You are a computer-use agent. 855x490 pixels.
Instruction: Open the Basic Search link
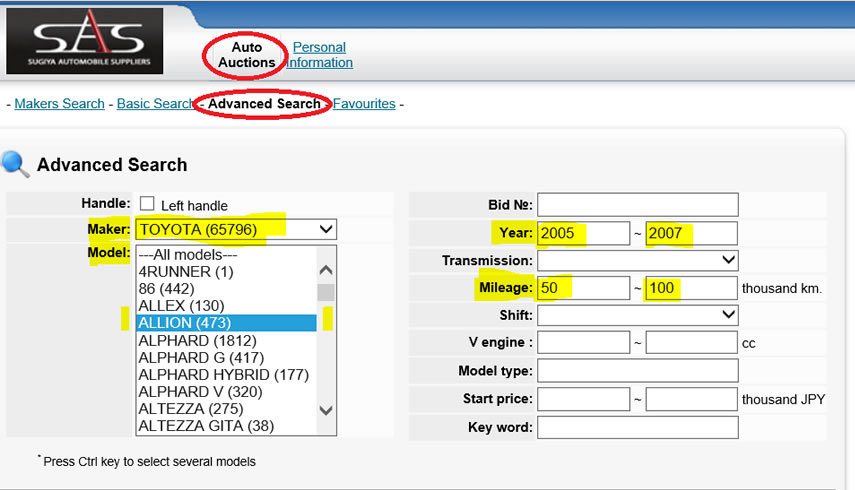(156, 104)
